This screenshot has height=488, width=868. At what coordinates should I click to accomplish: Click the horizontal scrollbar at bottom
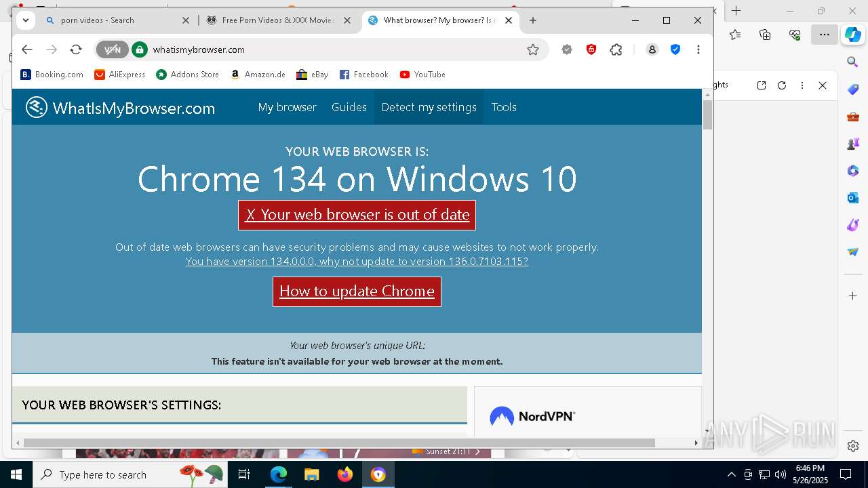(339, 443)
